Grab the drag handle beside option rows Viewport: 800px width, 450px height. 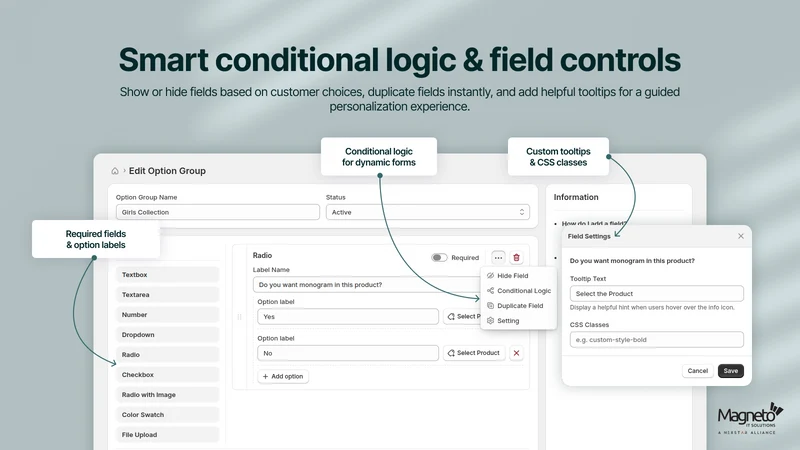point(239,317)
